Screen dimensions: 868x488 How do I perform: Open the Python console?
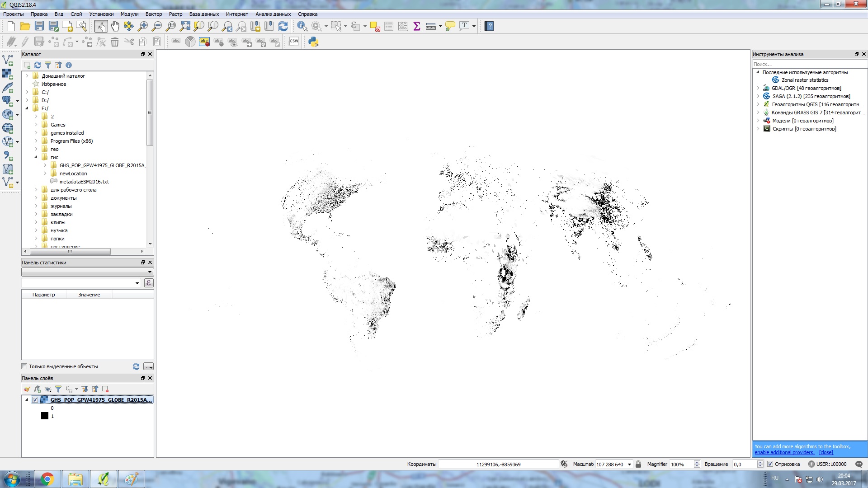[x=313, y=42]
